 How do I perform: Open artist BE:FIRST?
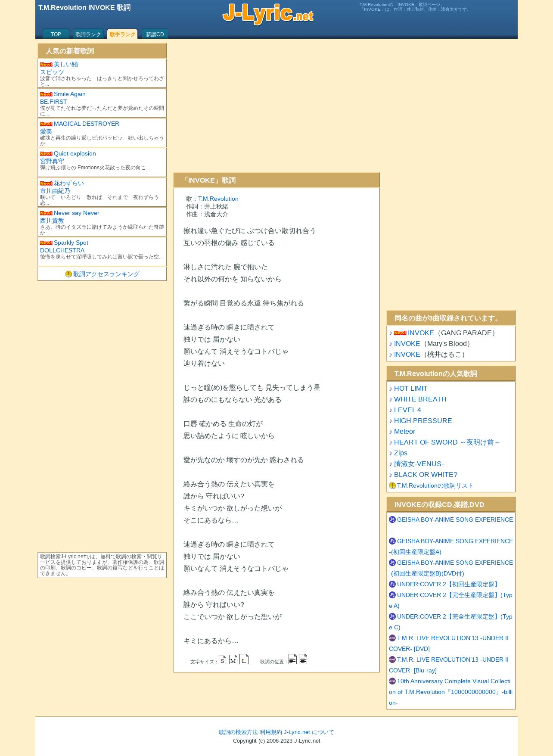[53, 102]
